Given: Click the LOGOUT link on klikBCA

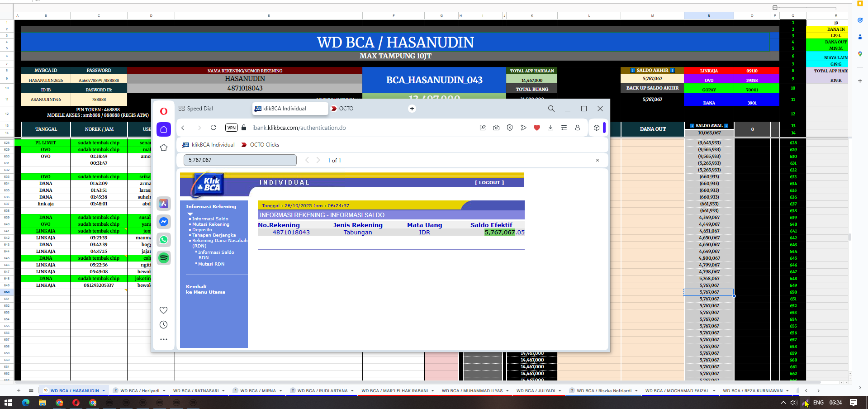Looking at the screenshot, I should (489, 183).
